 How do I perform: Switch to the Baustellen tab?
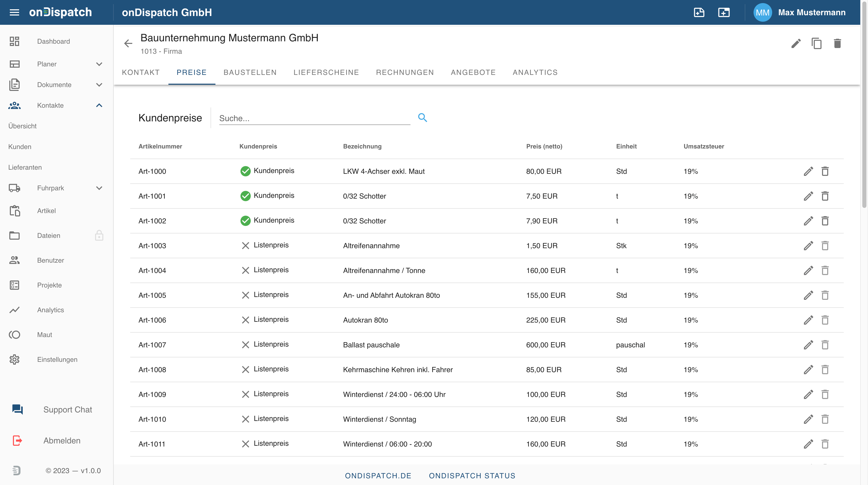coord(250,72)
